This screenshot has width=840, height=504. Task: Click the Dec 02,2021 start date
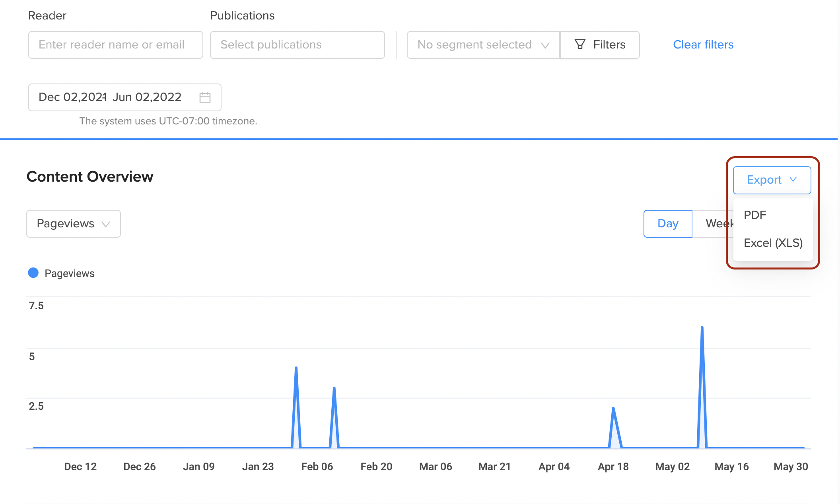tap(72, 97)
